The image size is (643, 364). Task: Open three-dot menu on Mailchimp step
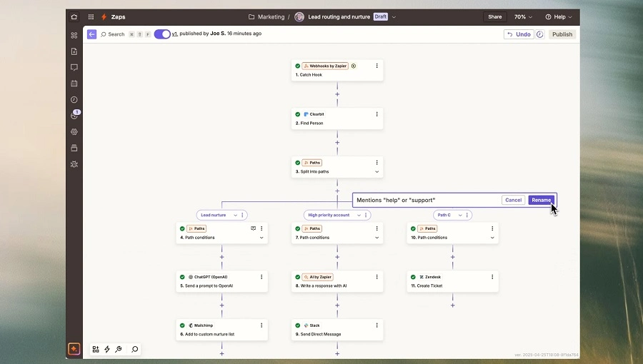click(261, 325)
